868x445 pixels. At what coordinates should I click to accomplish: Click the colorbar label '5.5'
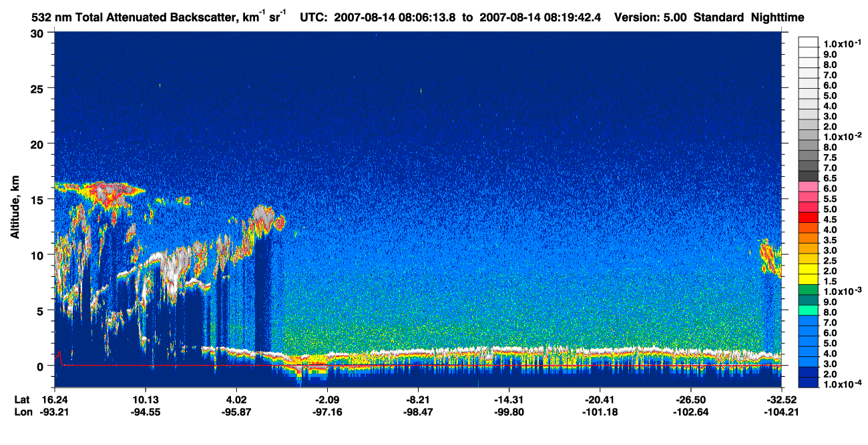(x=830, y=199)
